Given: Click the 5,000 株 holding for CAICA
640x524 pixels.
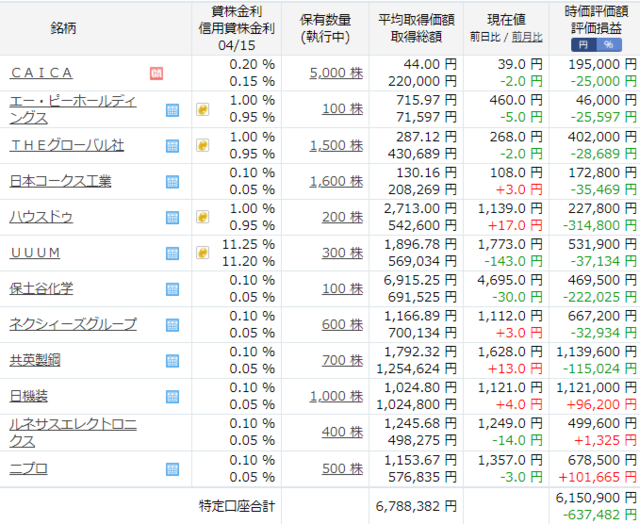Looking at the screenshot, I should [x=336, y=73].
